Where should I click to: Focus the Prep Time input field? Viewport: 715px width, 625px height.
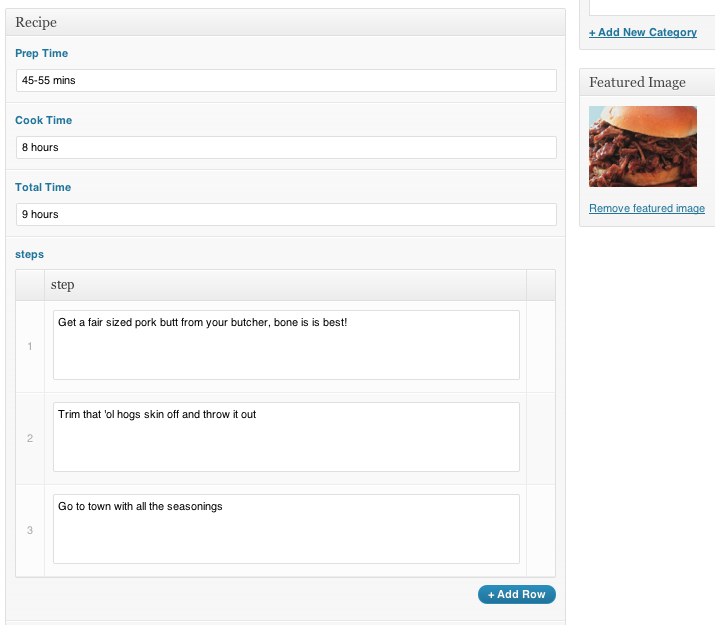point(286,81)
